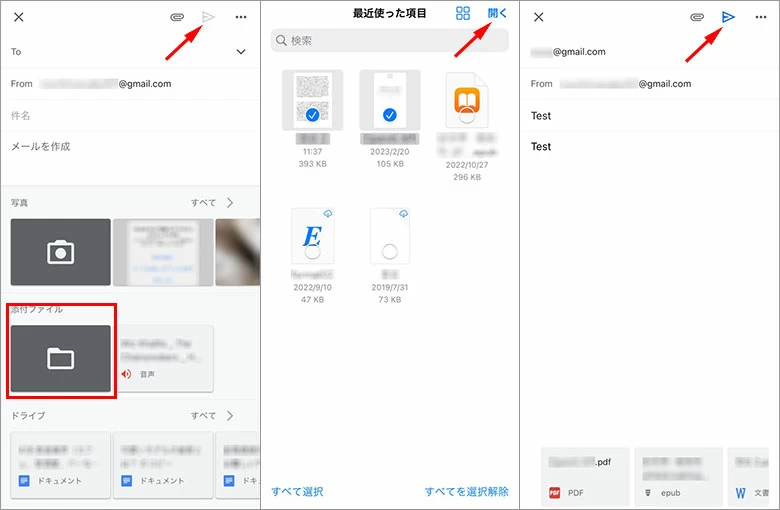
Task: Uncheck the selected file dated 2023/2/20
Action: pyautogui.click(x=390, y=101)
